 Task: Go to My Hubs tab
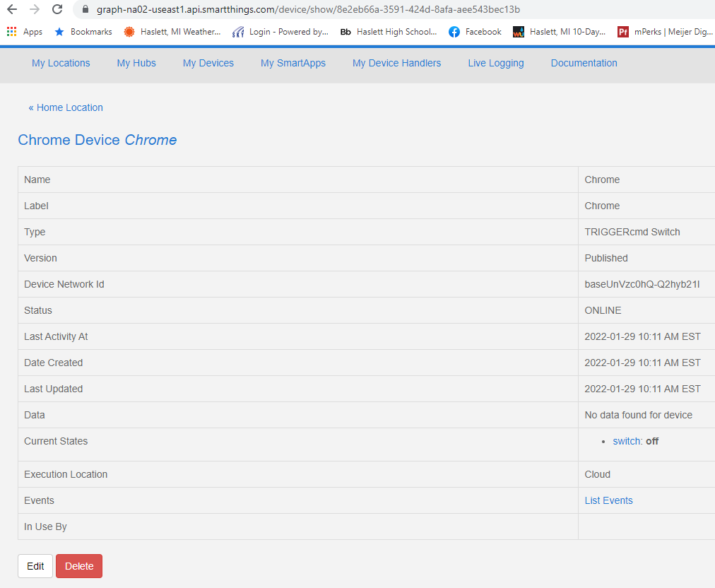click(x=136, y=63)
